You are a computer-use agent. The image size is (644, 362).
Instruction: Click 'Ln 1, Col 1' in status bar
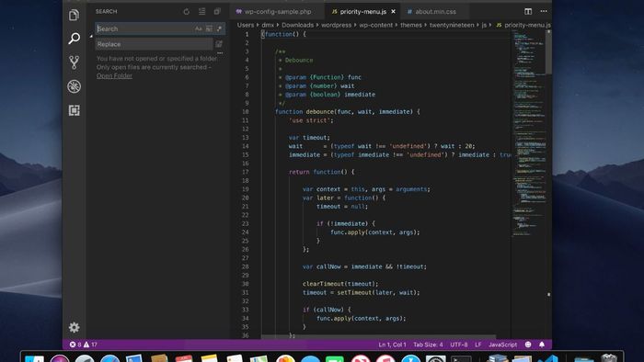tap(392, 345)
